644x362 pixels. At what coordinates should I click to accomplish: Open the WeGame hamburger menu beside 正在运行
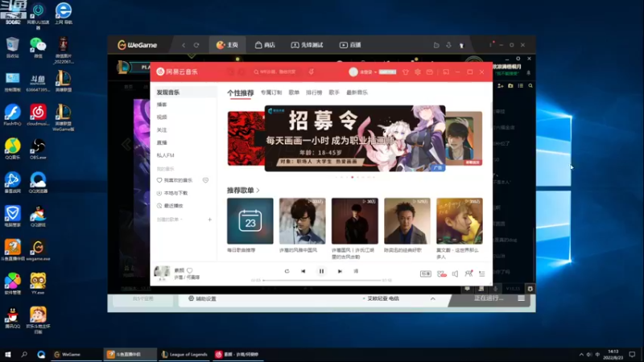(x=521, y=298)
